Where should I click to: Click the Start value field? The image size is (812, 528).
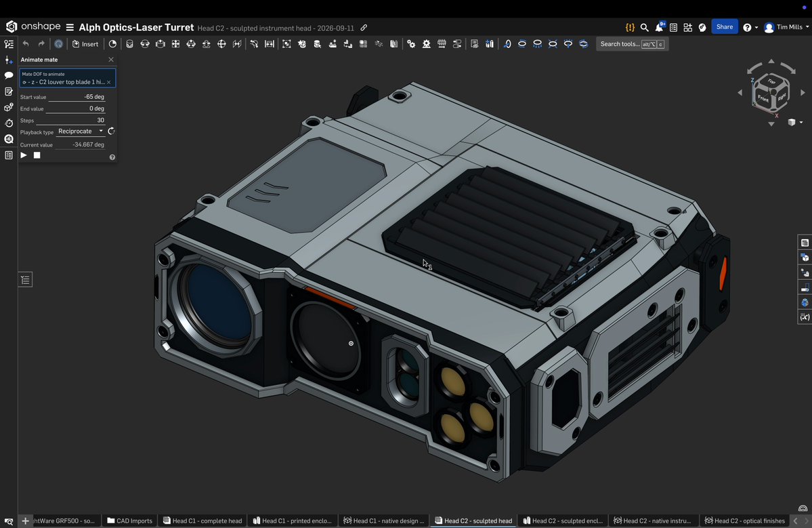pos(76,97)
